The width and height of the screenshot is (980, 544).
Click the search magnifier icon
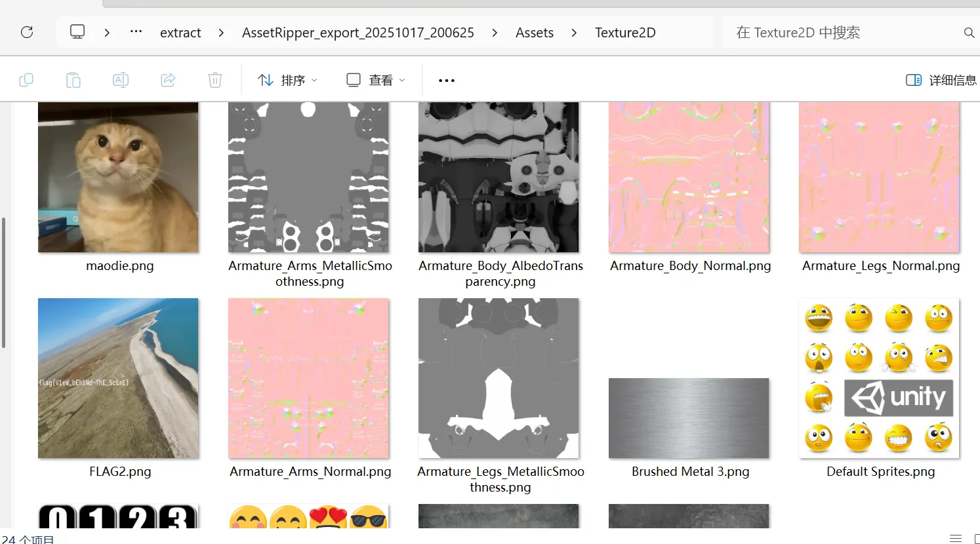click(968, 33)
